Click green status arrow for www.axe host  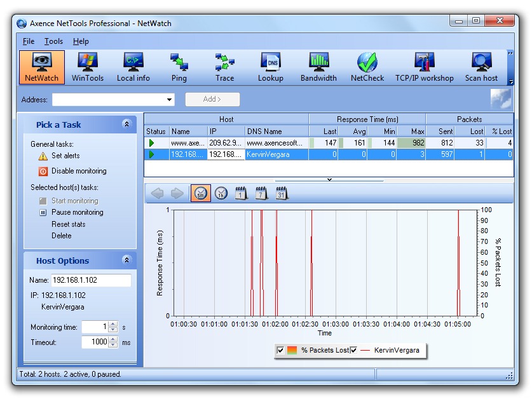pos(152,143)
